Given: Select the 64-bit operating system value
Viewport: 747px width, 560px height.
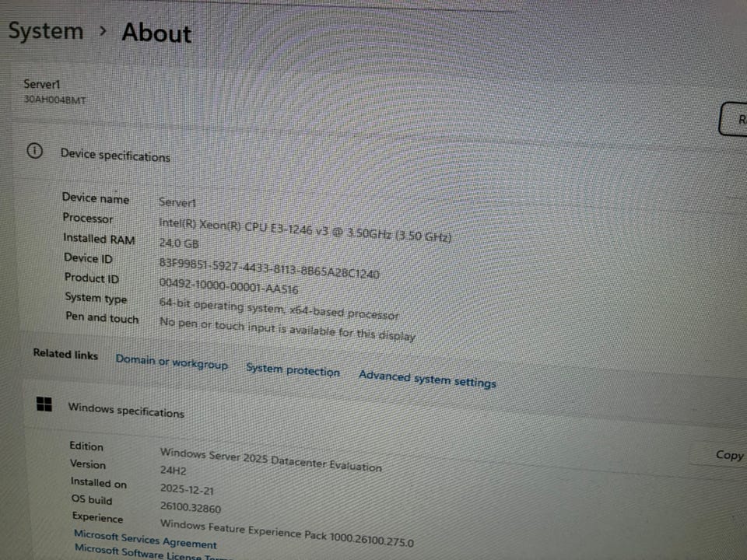Looking at the screenshot, I should [279, 309].
